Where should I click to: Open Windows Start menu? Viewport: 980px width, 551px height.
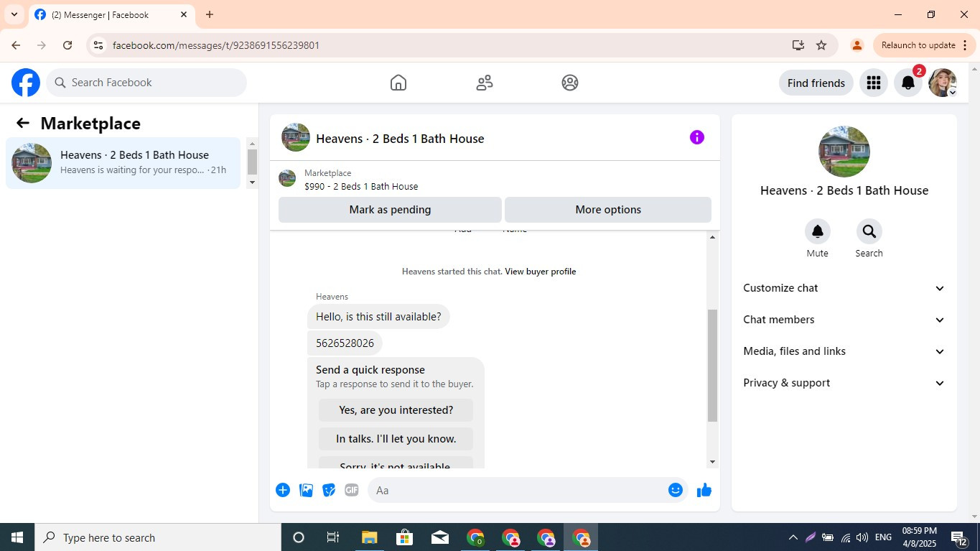pyautogui.click(x=17, y=537)
